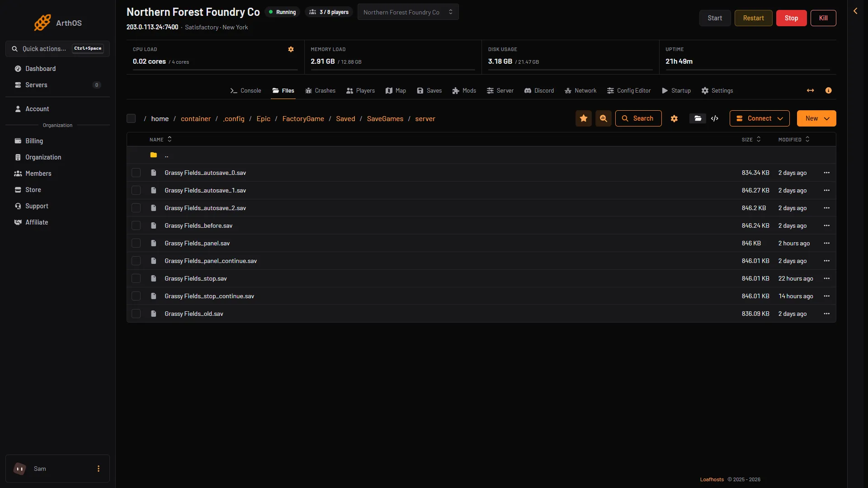868x488 pixels.
Task: Click the Restart server button
Action: [x=753, y=18]
